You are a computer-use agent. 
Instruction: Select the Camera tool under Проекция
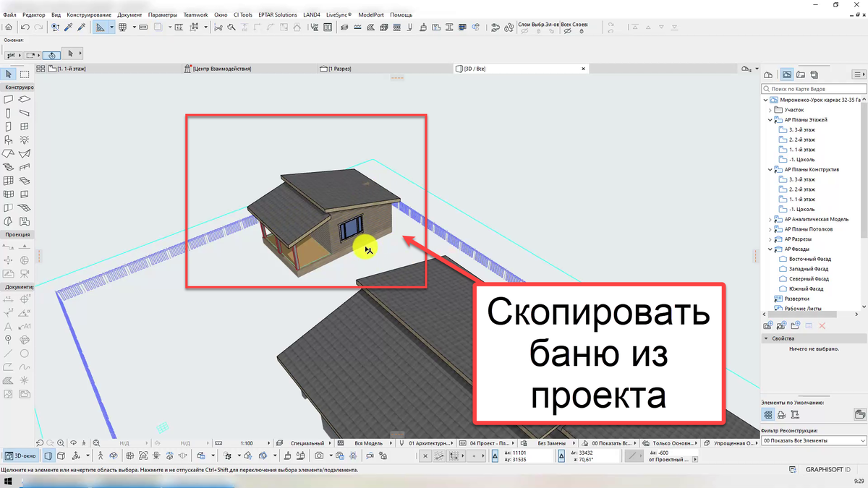click(24, 273)
